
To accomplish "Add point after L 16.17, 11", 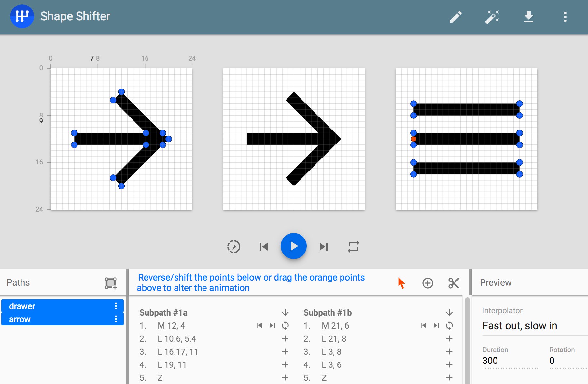I will pyautogui.click(x=285, y=351).
